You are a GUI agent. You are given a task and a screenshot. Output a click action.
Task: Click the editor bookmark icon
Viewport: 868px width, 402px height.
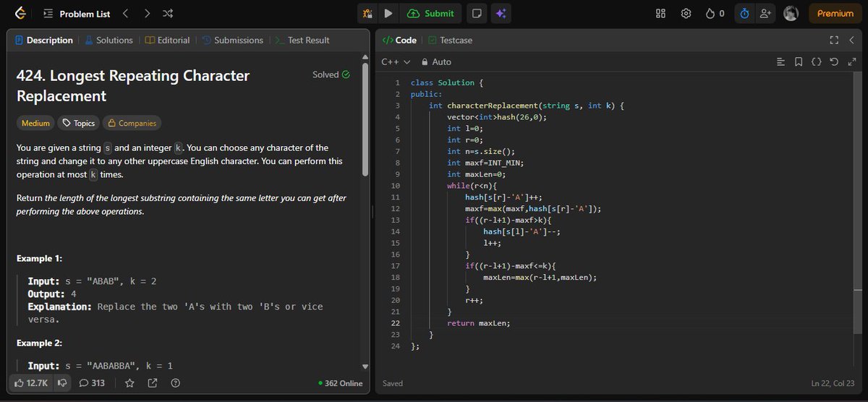[x=799, y=62]
